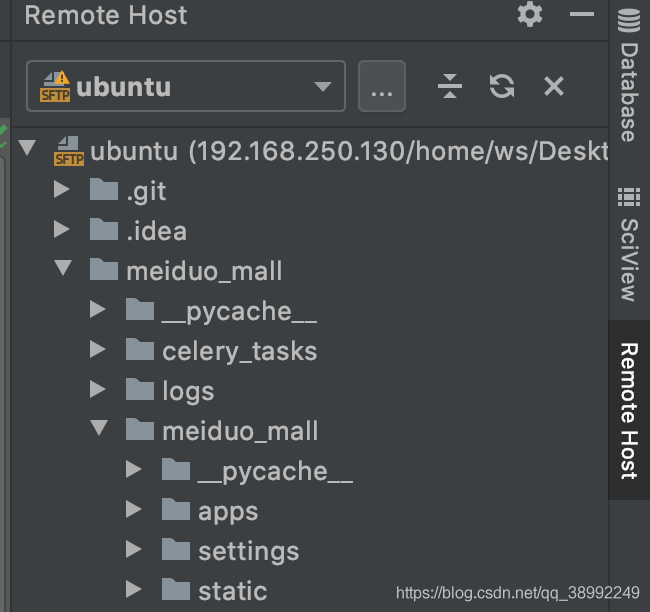Expand the celery_tasks folder arrow
This screenshot has height=612, width=650.
98,349
